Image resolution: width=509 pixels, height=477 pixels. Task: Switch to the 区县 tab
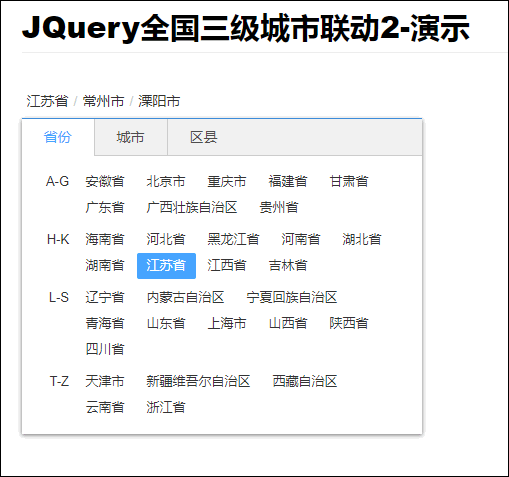[x=204, y=137]
